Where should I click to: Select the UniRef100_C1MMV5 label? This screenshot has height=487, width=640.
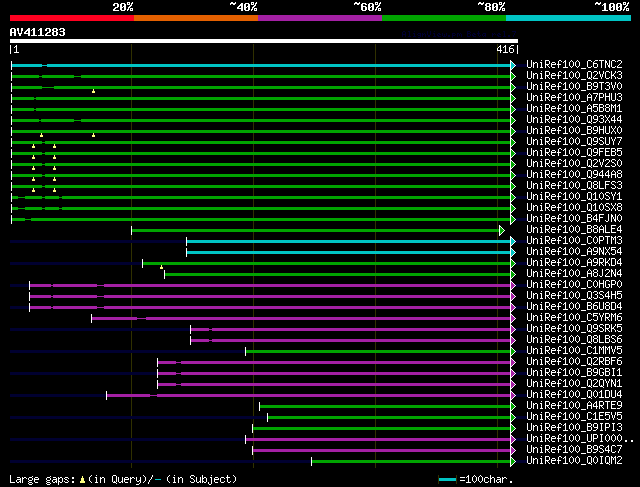click(x=574, y=351)
